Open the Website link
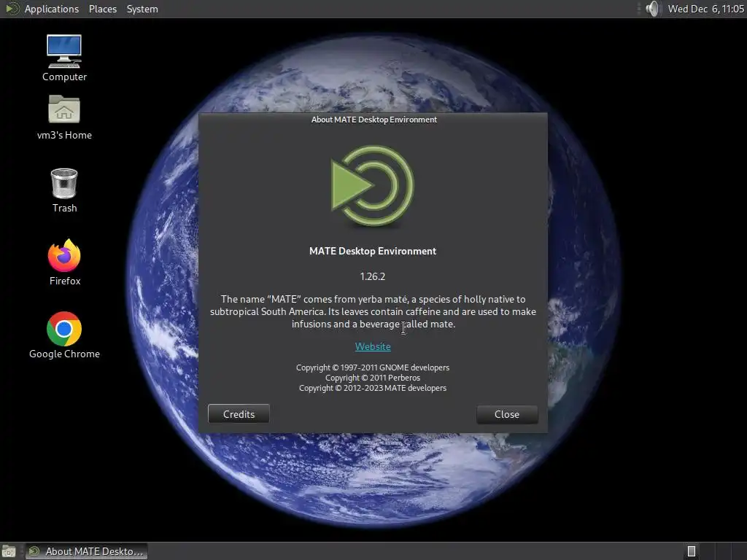This screenshot has height=560, width=747. coord(373,346)
